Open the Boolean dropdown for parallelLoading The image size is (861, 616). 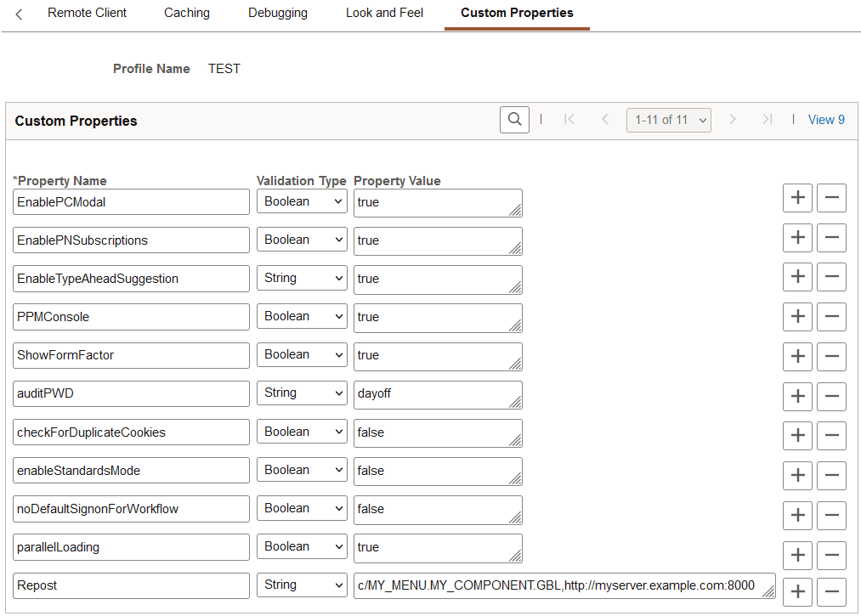302,545
